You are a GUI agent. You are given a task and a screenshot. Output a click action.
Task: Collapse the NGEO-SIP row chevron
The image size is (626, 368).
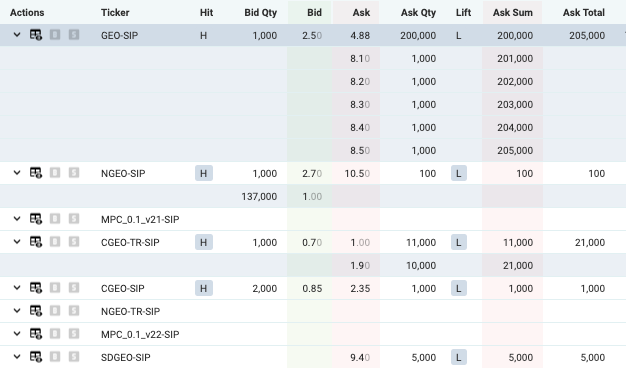[17, 173]
